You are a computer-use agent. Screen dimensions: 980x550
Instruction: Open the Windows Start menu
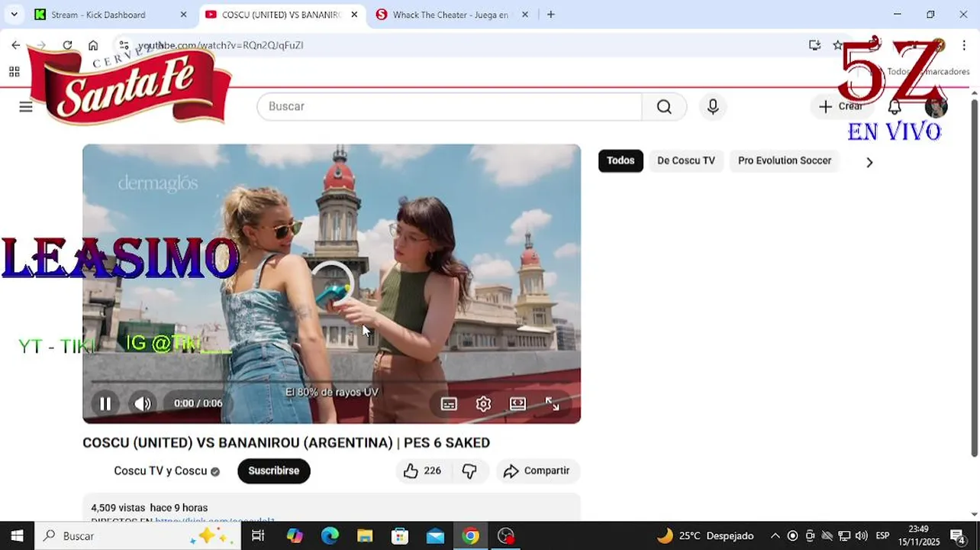click(17, 535)
